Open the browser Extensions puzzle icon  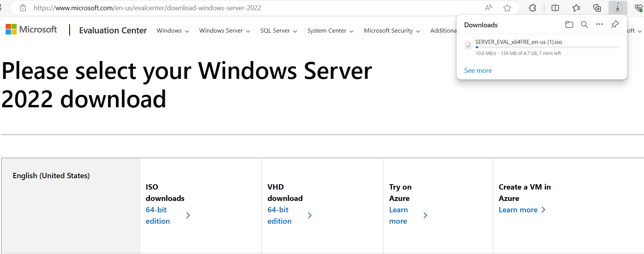pyautogui.click(x=532, y=8)
